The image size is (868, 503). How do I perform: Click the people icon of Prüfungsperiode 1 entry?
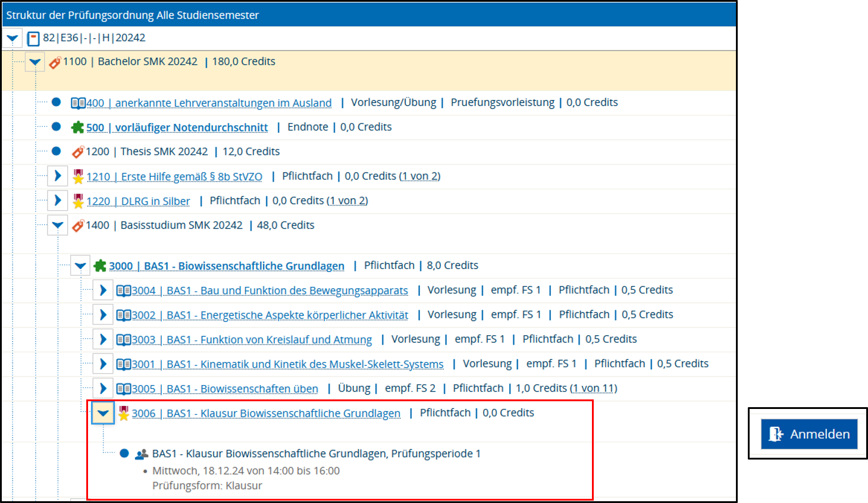(142, 454)
